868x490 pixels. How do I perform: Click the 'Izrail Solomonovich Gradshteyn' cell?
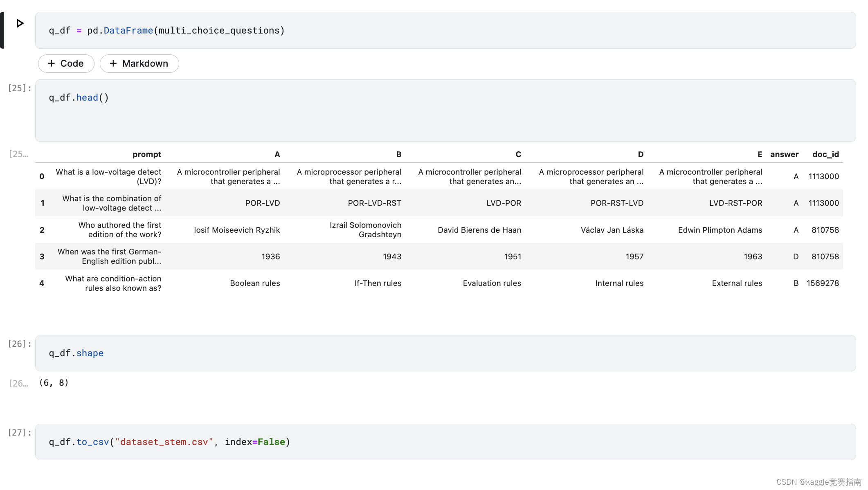pyautogui.click(x=365, y=230)
